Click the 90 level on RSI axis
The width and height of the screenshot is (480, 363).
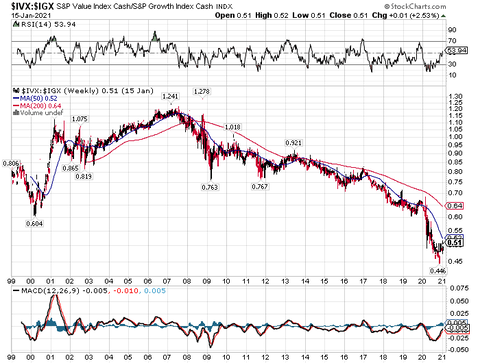tap(452, 30)
